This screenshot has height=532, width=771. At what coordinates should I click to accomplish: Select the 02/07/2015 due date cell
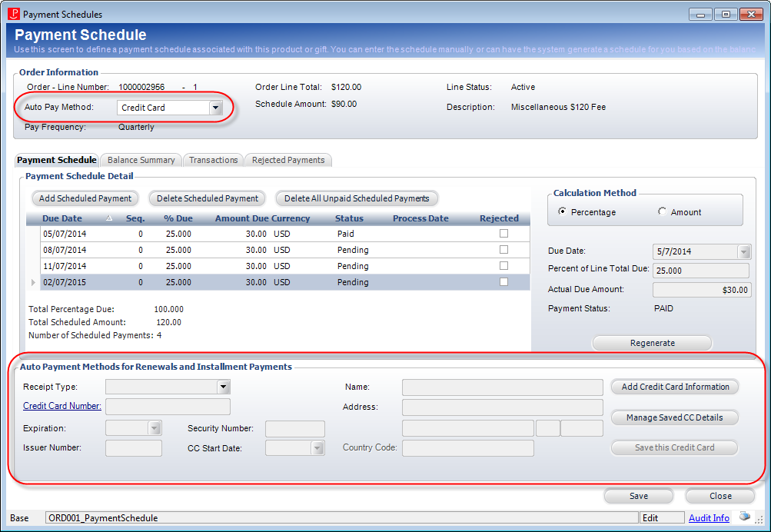click(x=65, y=282)
